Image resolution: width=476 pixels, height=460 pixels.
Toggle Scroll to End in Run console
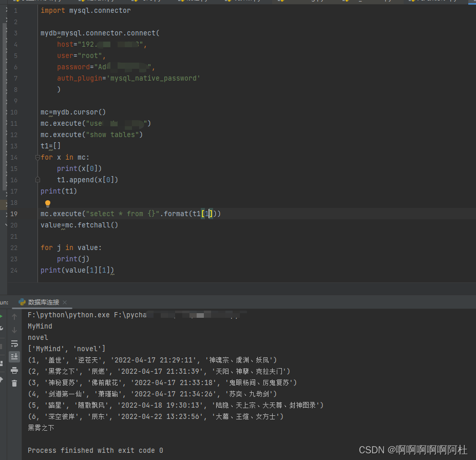[14, 357]
